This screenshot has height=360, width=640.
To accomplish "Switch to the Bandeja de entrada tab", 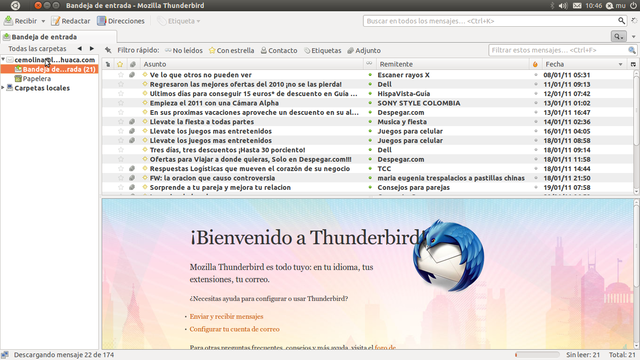I will click(x=58, y=37).
